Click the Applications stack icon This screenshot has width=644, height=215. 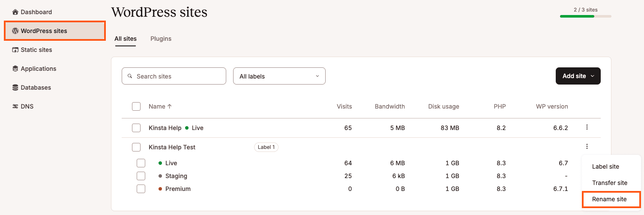(x=15, y=69)
